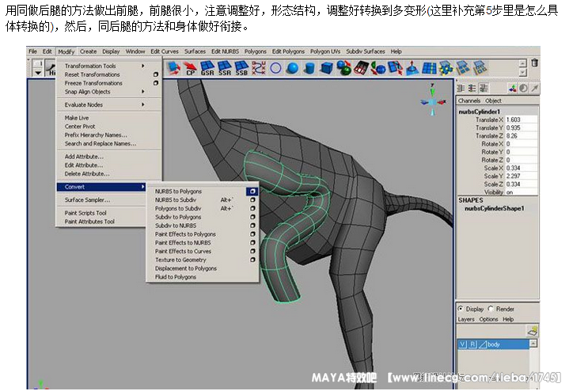Screen dimensions: 588x391
Task: Click the third channel box layout icon
Action: (484, 88)
